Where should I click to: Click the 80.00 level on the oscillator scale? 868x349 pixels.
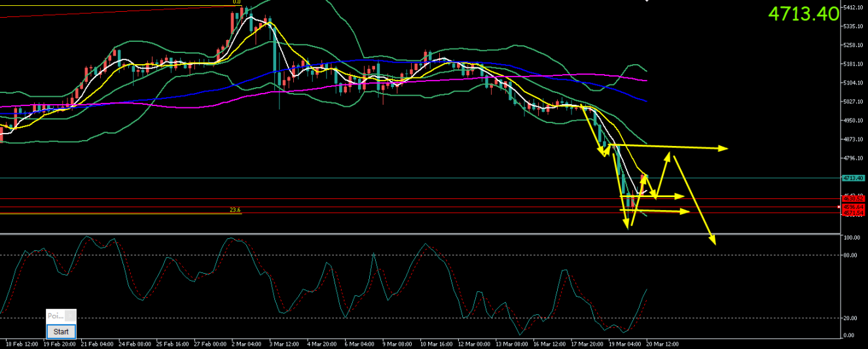[x=851, y=255]
